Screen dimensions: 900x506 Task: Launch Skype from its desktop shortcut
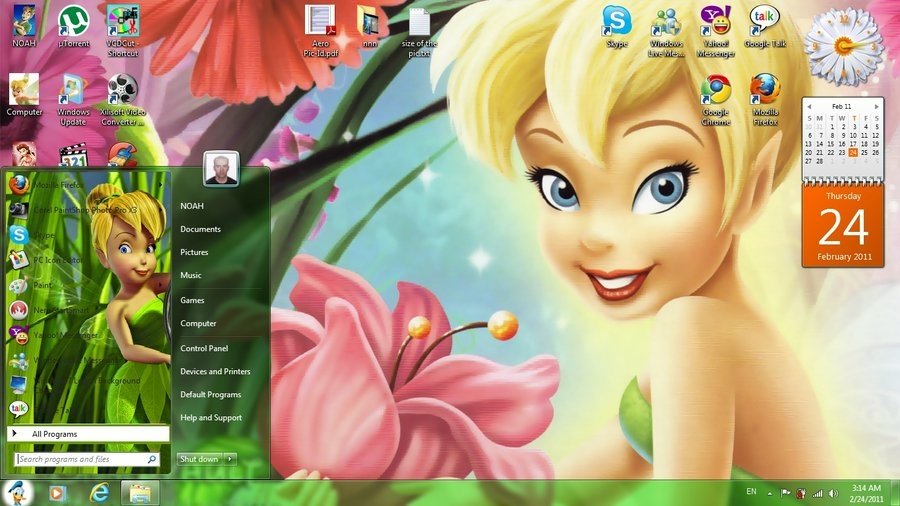(617, 26)
